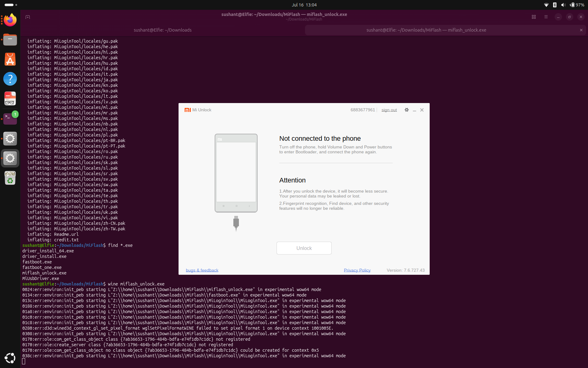Open Mi Unlock settings gear
Viewport: 588px width, 368px height.
tap(406, 110)
